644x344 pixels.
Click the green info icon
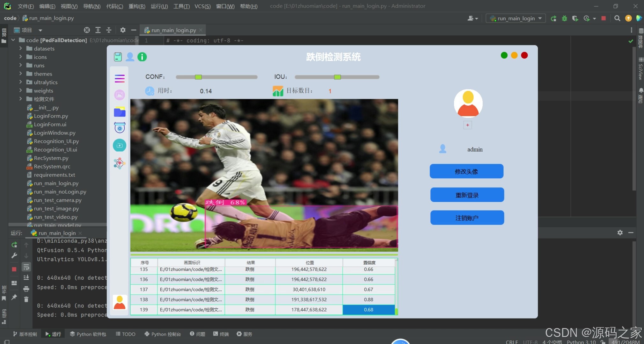142,57
